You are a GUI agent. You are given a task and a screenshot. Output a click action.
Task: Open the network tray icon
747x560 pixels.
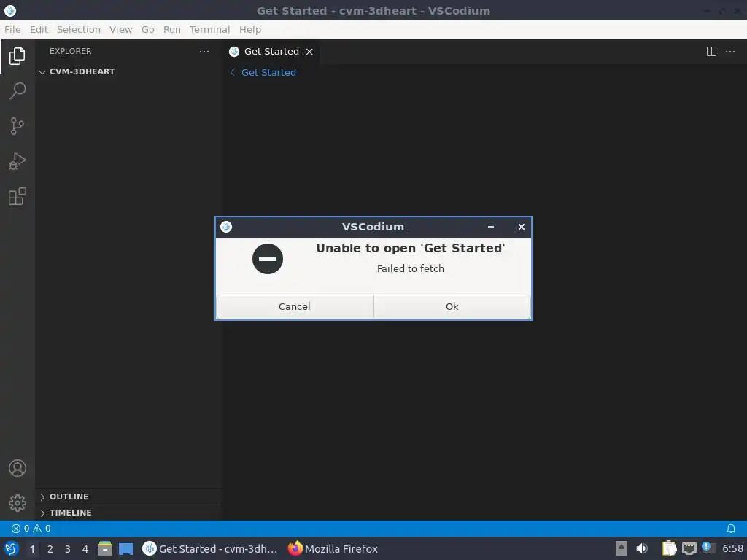click(x=689, y=548)
